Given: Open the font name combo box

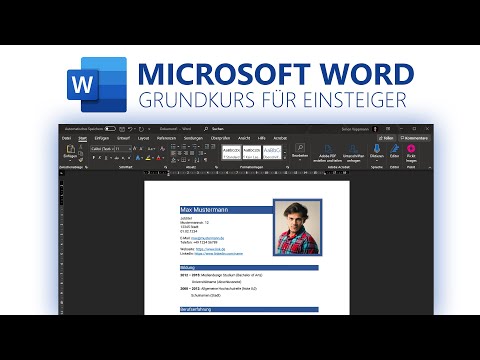Looking at the screenshot, I should (102, 149).
